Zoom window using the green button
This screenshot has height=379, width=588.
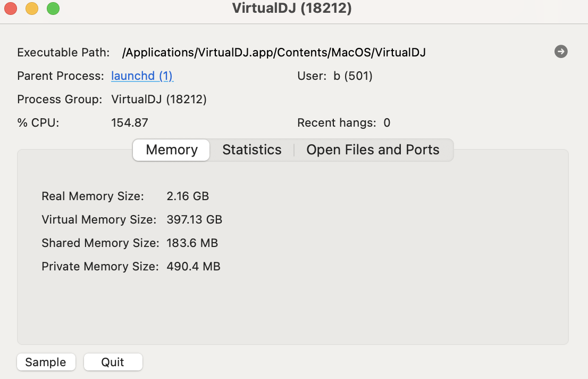(x=53, y=9)
